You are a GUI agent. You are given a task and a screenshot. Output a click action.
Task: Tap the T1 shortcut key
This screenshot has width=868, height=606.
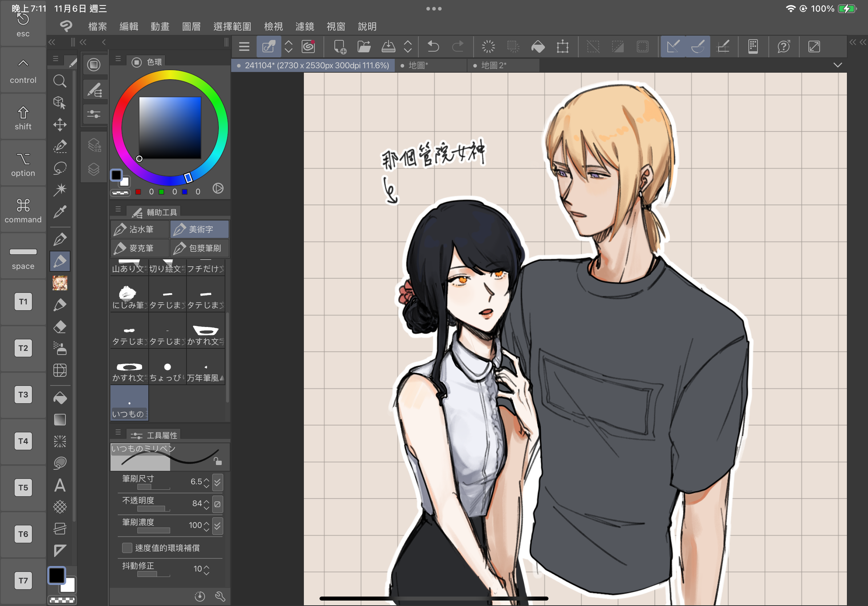click(x=23, y=302)
